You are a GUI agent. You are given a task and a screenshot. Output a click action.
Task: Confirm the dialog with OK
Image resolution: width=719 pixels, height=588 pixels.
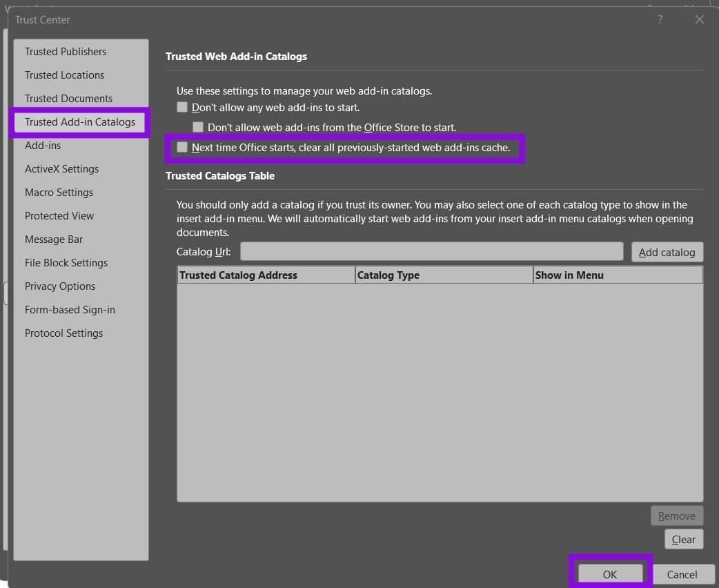[x=610, y=574]
